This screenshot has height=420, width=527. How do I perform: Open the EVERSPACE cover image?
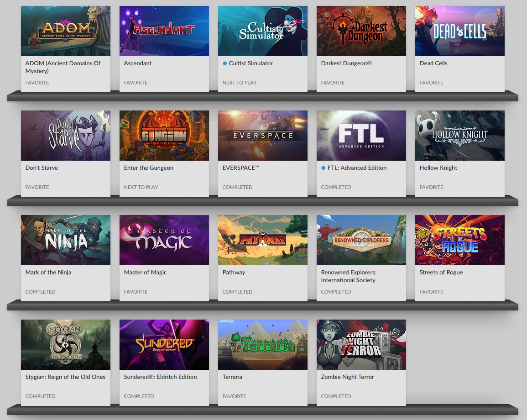tap(263, 136)
